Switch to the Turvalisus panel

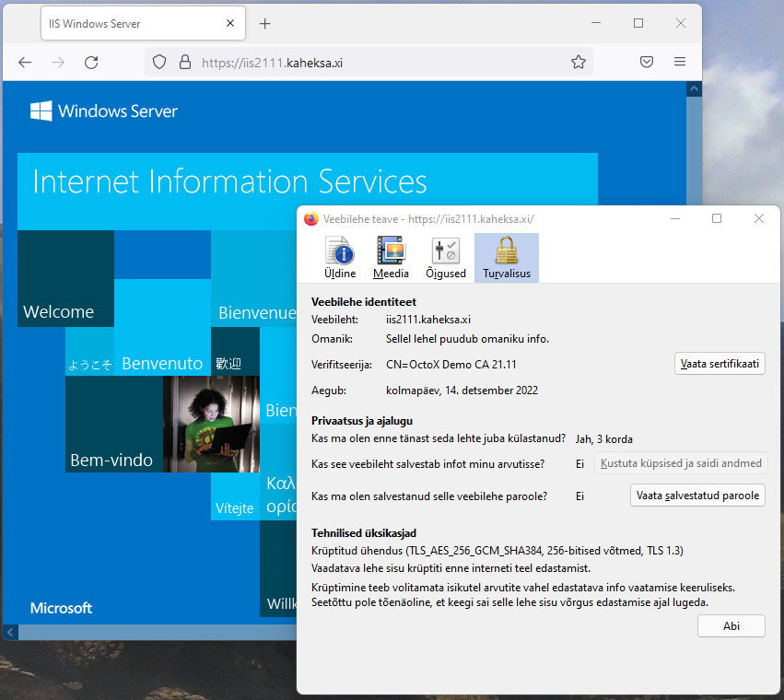point(506,257)
